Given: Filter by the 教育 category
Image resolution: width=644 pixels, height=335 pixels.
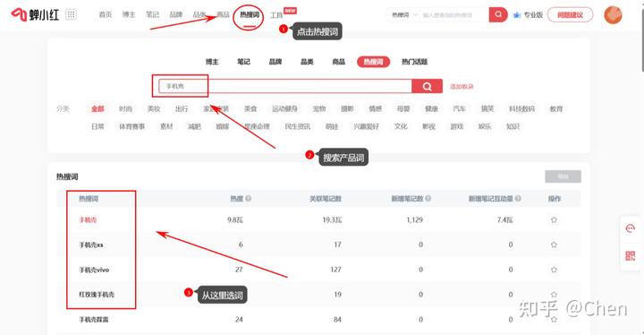Looking at the screenshot, I should 556,109.
